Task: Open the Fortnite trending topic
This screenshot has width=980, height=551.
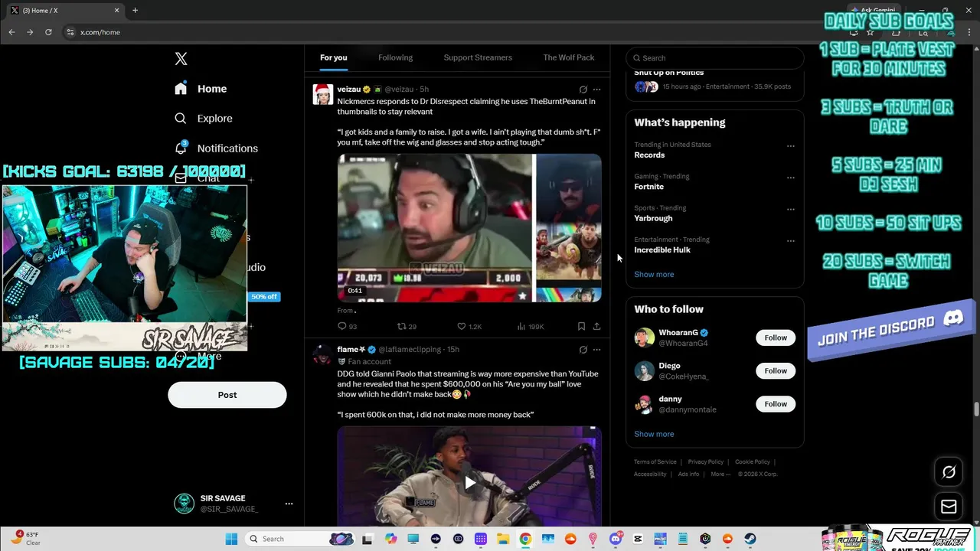Action: 648,187
